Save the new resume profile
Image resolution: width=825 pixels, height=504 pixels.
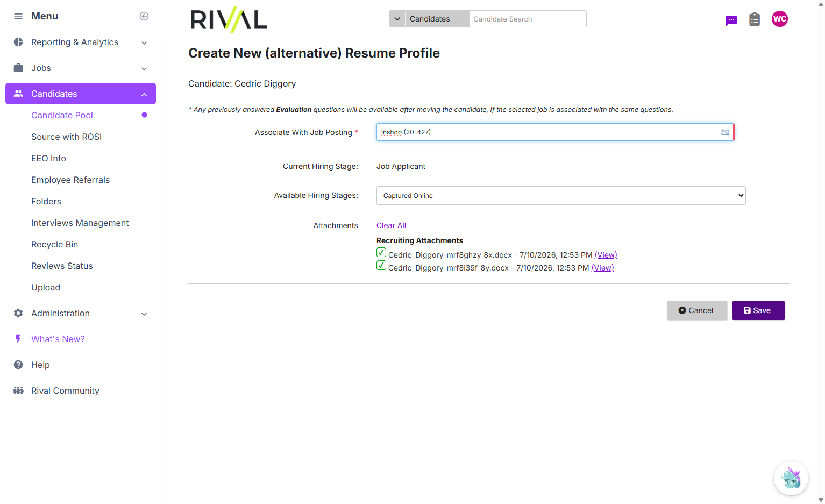(x=758, y=310)
